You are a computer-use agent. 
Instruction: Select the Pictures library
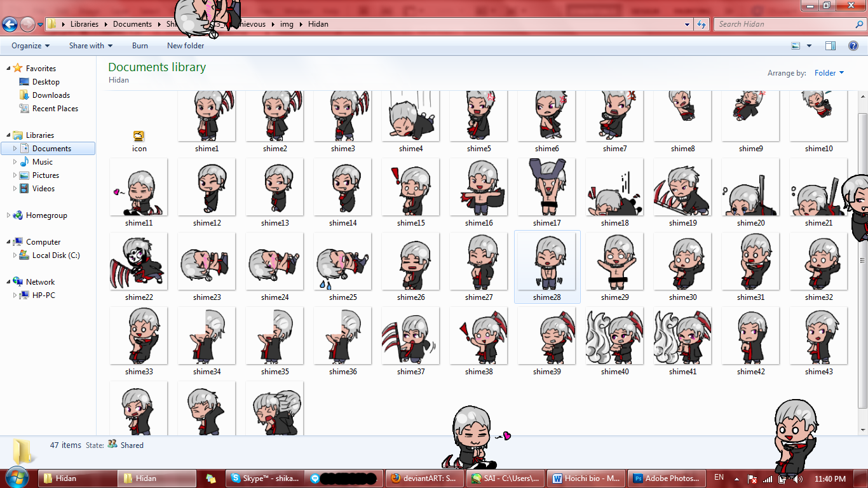(45, 175)
